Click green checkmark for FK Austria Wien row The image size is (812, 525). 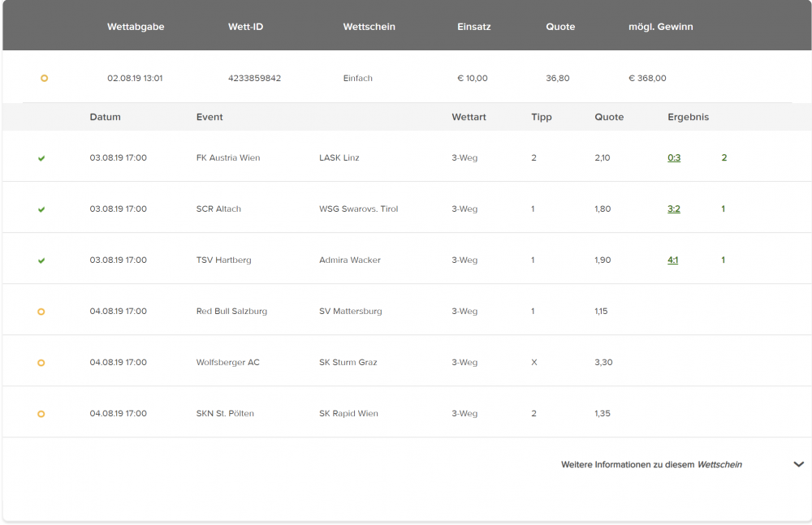(41, 158)
